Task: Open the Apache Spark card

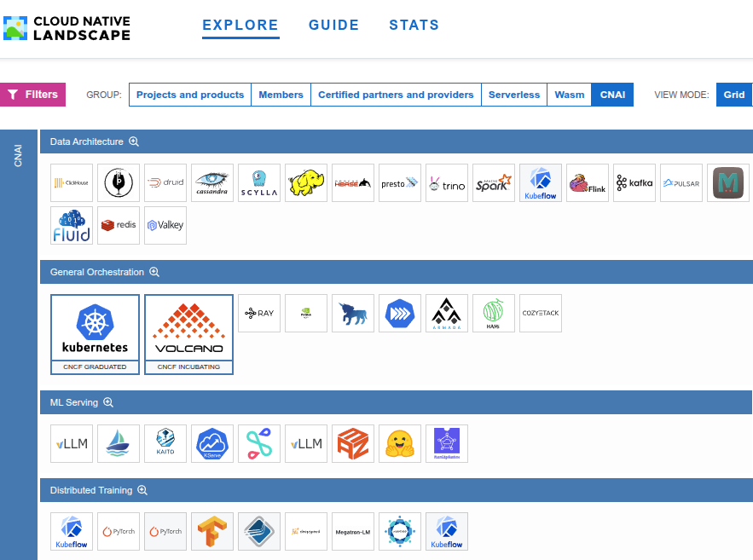Action: (x=494, y=182)
